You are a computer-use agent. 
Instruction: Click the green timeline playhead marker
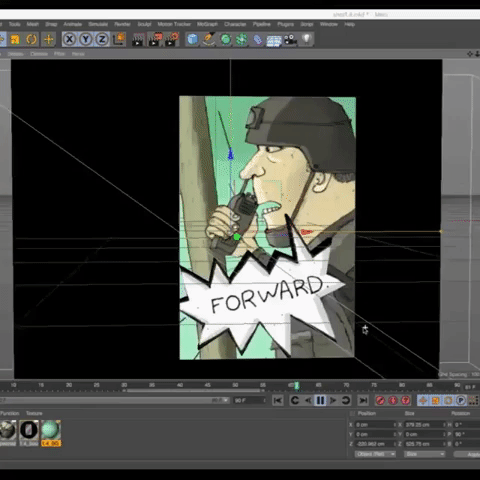(296, 386)
